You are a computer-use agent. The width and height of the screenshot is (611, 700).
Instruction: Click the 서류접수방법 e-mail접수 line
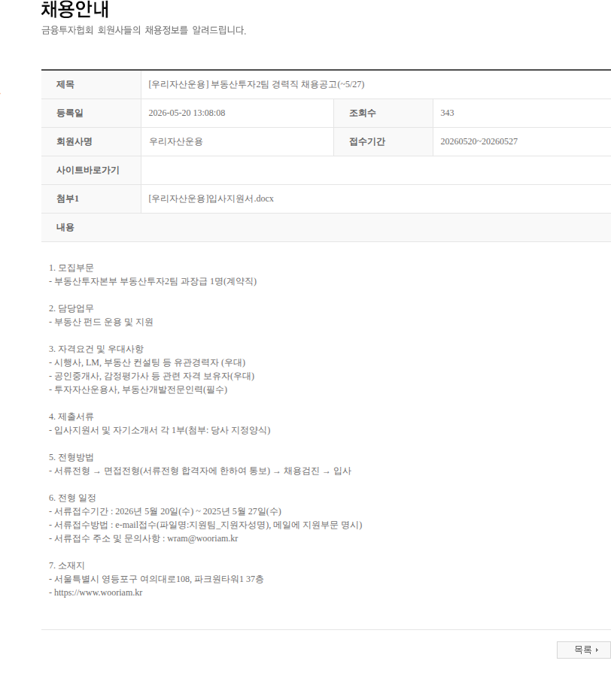pyautogui.click(x=205, y=525)
